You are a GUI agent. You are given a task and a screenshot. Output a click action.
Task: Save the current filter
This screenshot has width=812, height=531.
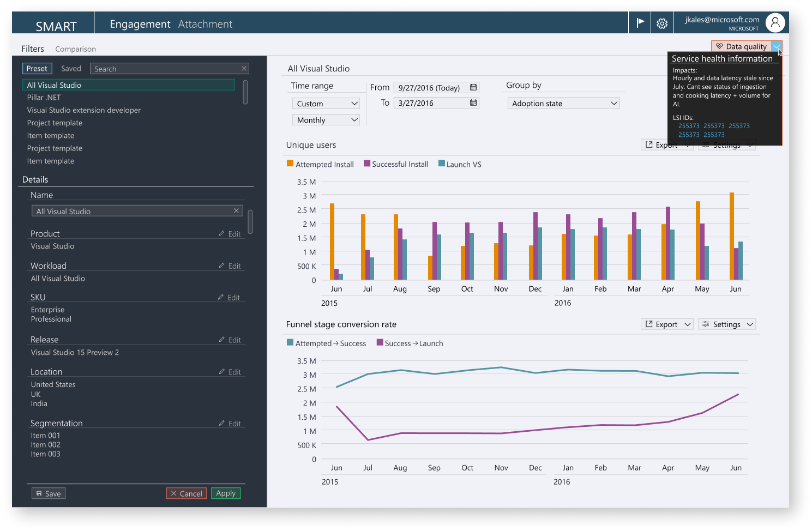(49, 493)
